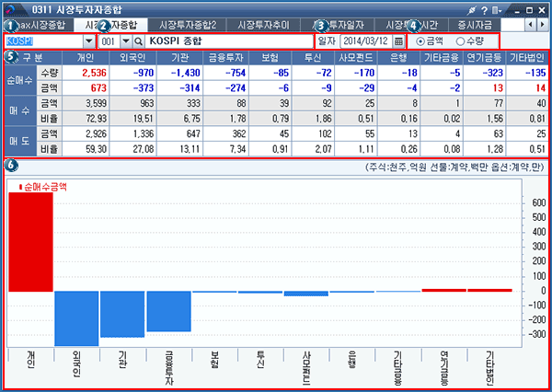
Task: Click the date field 2014/03/12
Action: click(366, 41)
